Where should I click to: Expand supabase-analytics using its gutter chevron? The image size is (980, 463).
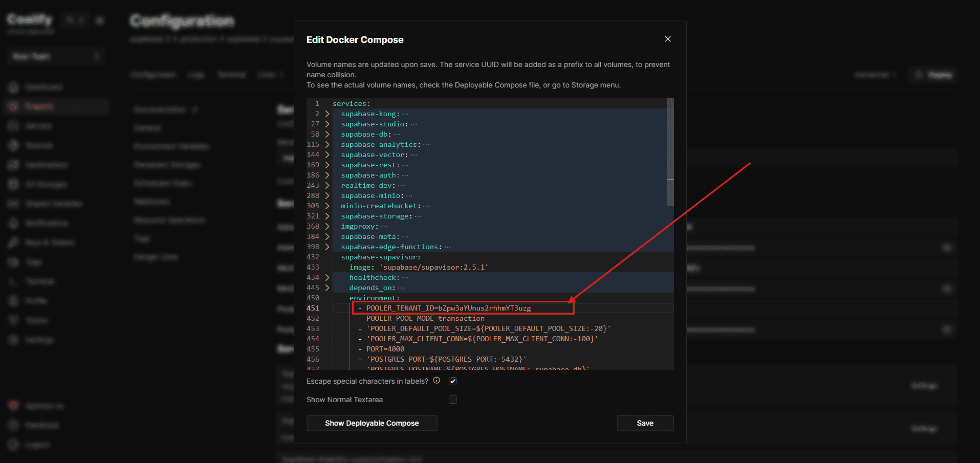point(327,144)
